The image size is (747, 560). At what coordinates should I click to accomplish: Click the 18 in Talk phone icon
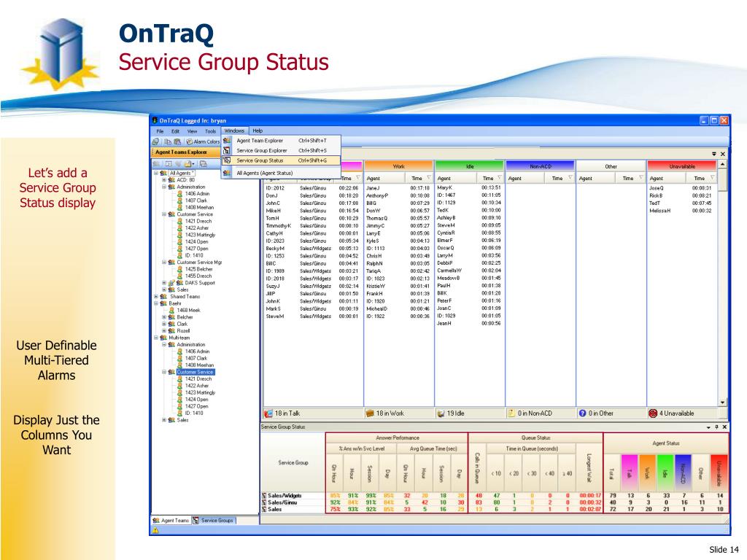point(268,413)
